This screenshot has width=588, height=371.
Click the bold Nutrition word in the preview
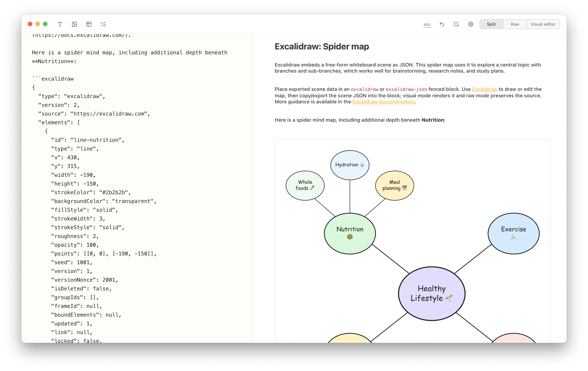click(x=433, y=120)
